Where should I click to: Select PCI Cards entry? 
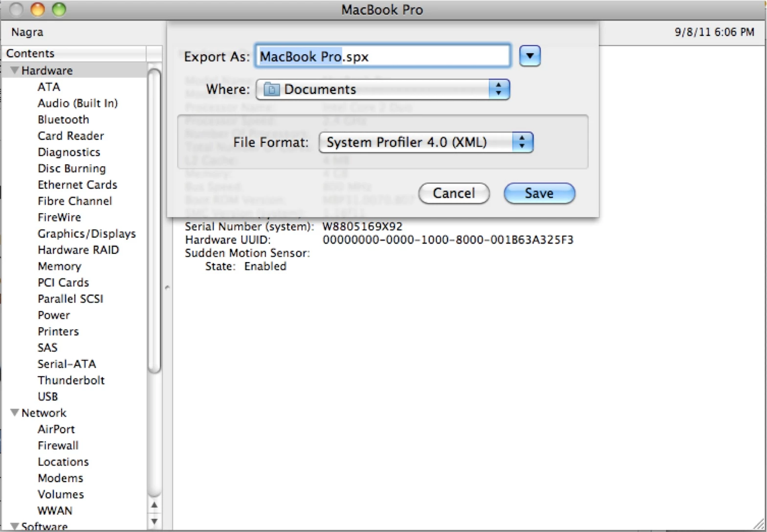[x=64, y=283]
